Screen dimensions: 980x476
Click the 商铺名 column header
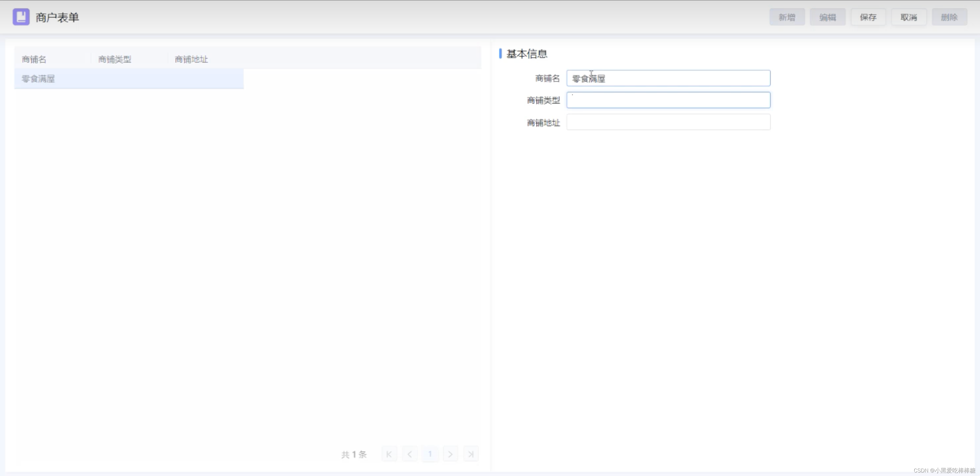34,60
